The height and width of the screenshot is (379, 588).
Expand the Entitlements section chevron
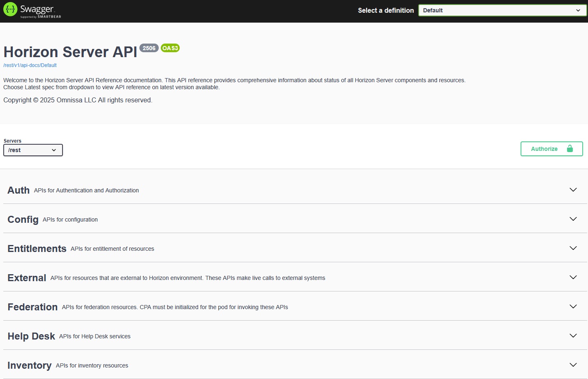573,248
